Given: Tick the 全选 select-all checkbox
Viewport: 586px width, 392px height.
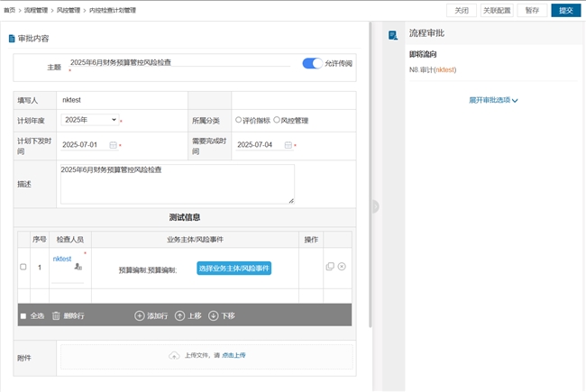Looking at the screenshot, I should point(23,316).
